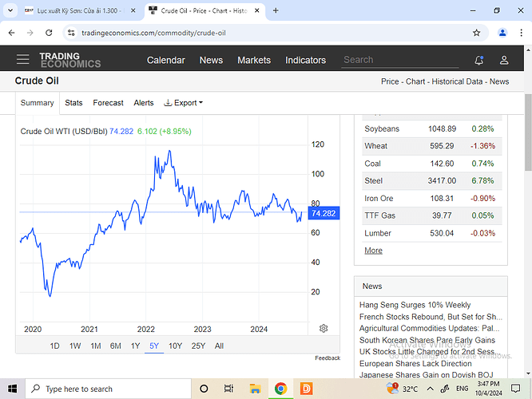The width and height of the screenshot is (532, 399).
Task: Open the Windows notification center icon
Action: coord(515,389)
